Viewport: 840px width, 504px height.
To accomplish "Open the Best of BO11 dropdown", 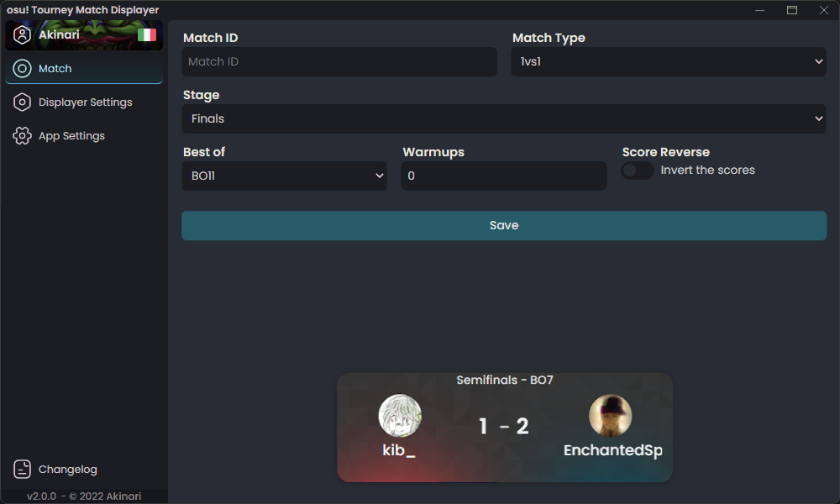I will [284, 176].
